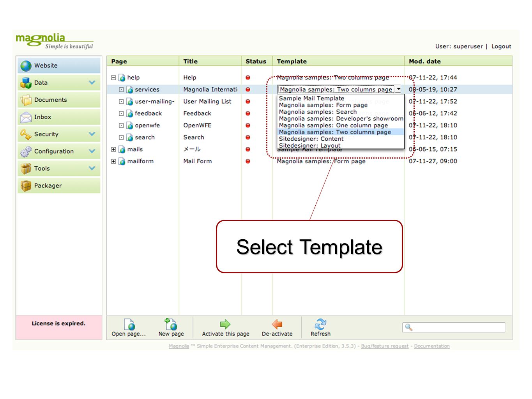Screen dimensions: 532x399
Task: Click the 'Mail Form' title cell
Action: (198, 161)
